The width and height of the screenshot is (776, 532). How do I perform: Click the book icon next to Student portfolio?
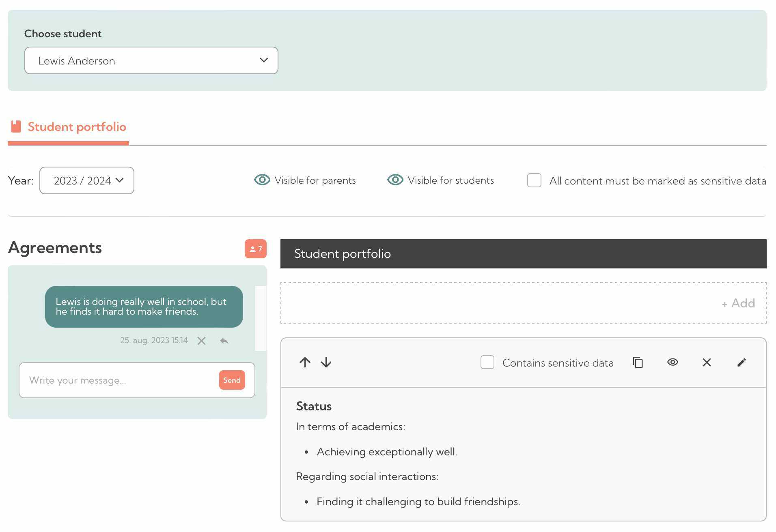tap(15, 127)
